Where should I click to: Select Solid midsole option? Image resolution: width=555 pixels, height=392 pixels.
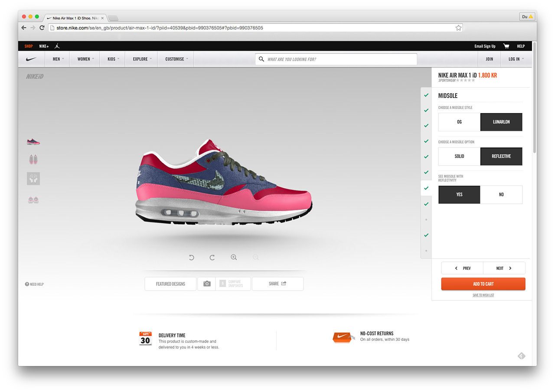459,156
